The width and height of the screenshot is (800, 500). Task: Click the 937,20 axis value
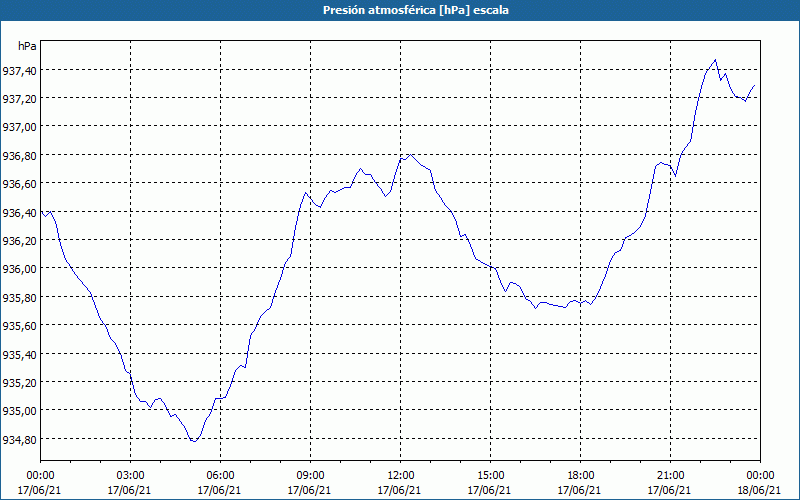tap(19, 98)
